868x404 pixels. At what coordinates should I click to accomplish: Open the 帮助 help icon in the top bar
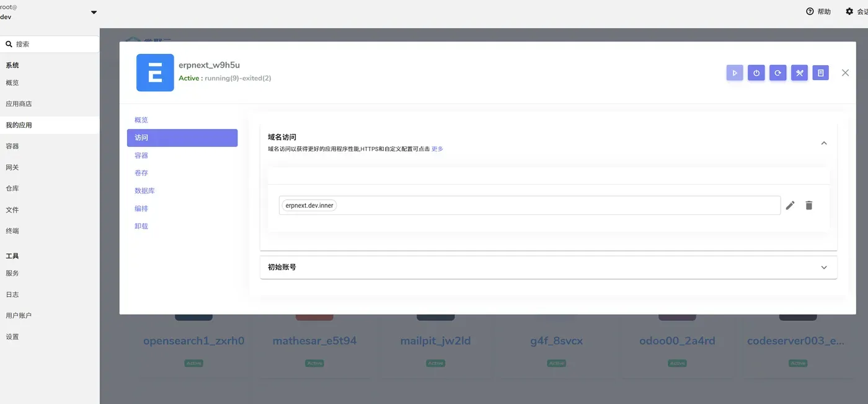click(x=810, y=11)
